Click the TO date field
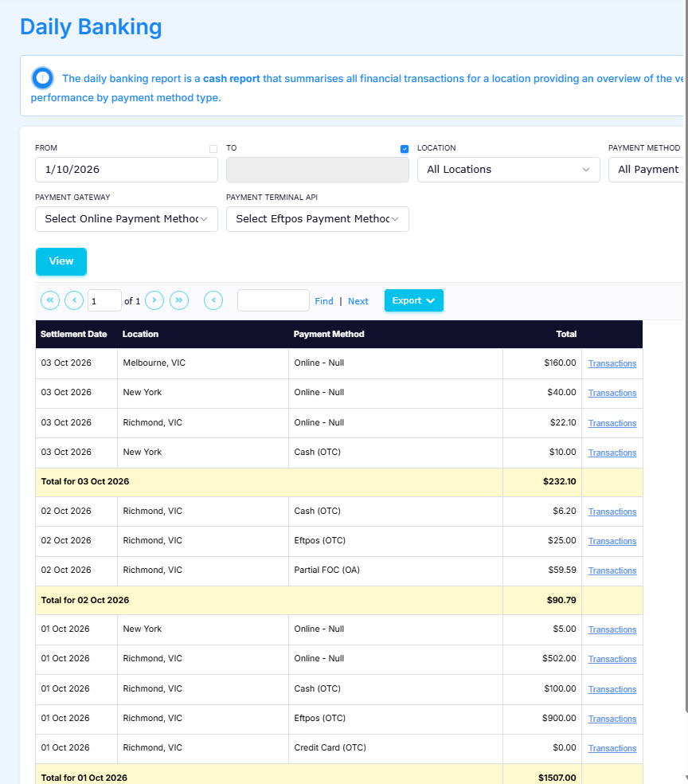This screenshot has height=784, width=688. pos(318,170)
